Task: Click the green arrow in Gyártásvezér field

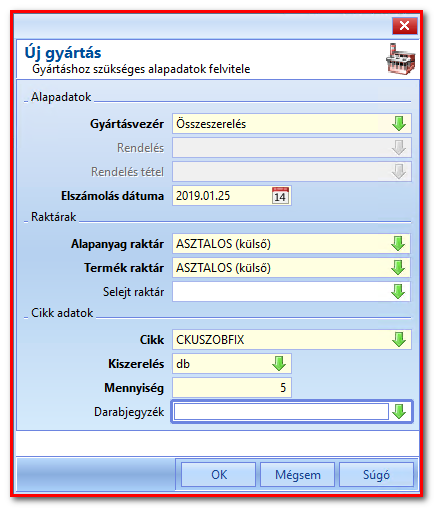Action: [x=399, y=124]
